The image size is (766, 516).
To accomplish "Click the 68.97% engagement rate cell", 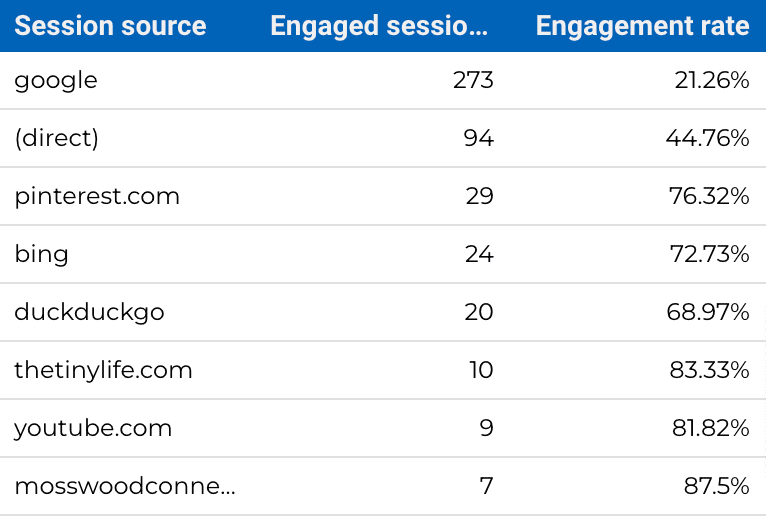I will [708, 312].
